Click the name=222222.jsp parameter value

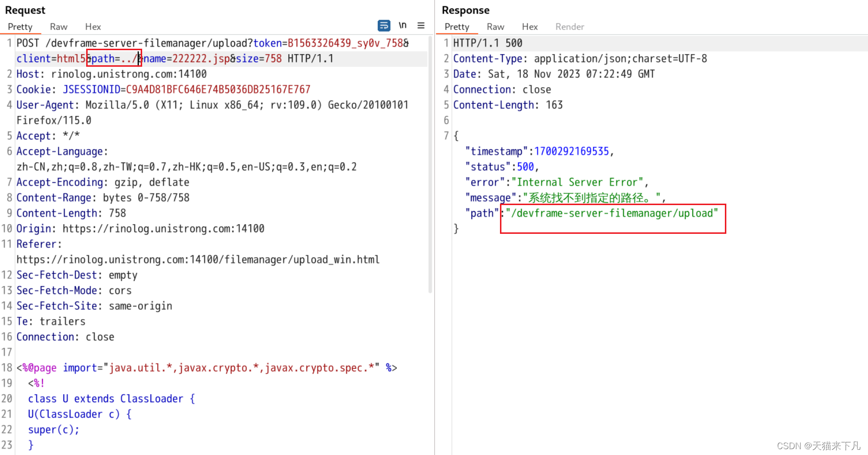click(x=201, y=58)
